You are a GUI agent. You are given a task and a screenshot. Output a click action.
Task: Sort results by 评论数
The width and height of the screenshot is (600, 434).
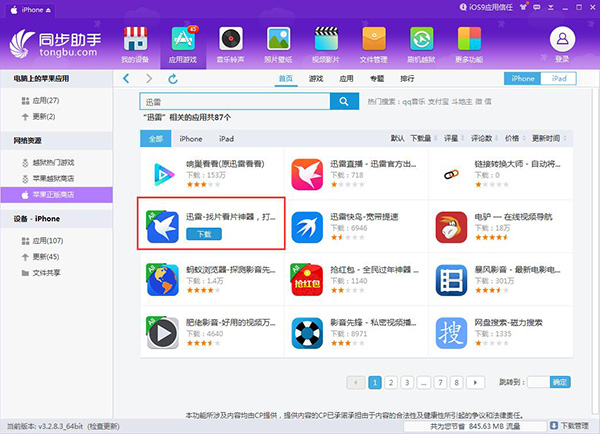tap(484, 138)
